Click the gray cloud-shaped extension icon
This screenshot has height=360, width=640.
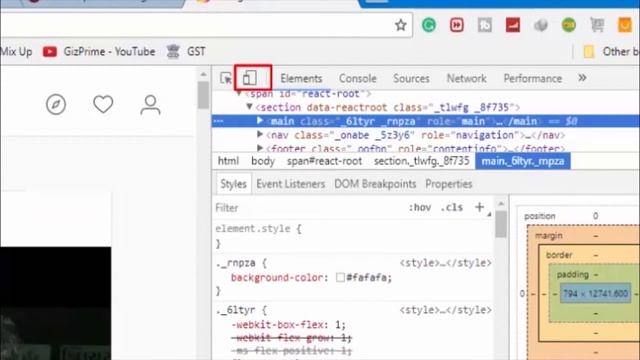coord(541,25)
